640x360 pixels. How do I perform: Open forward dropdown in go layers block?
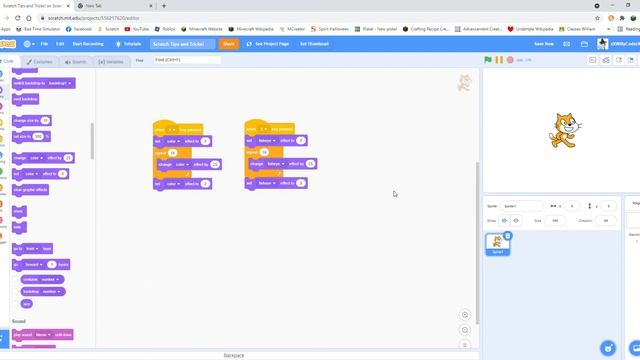point(33,264)
